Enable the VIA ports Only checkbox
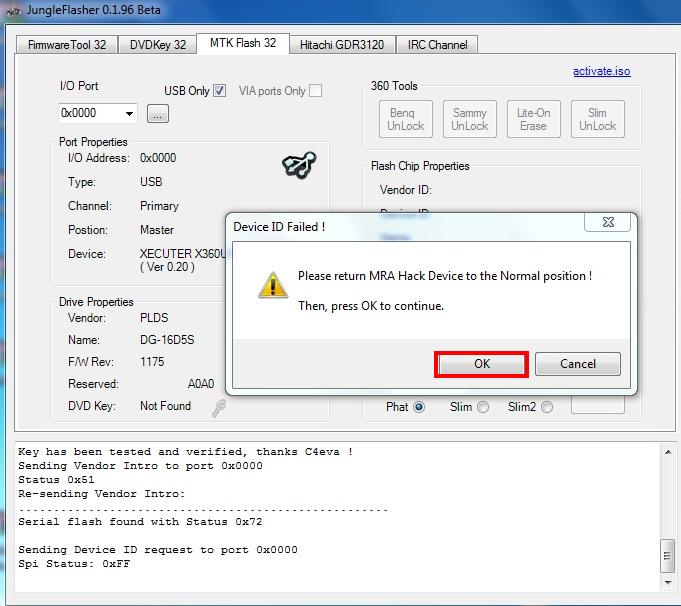Screen dimensions: 681x606 tap(316, 90)
